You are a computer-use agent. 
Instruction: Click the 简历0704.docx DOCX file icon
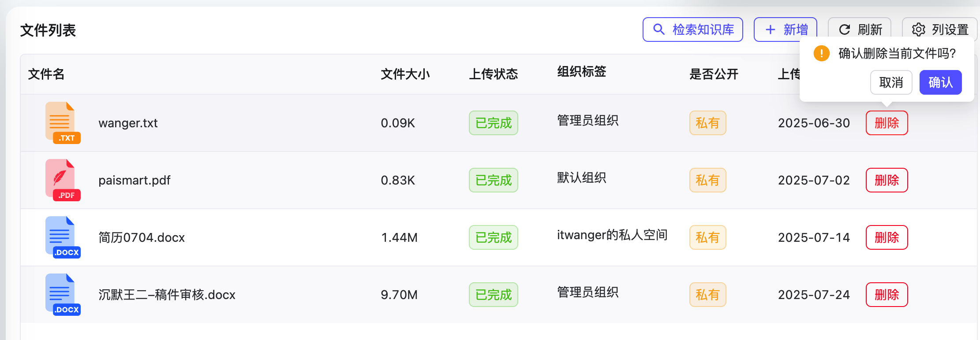pos(62,237)
